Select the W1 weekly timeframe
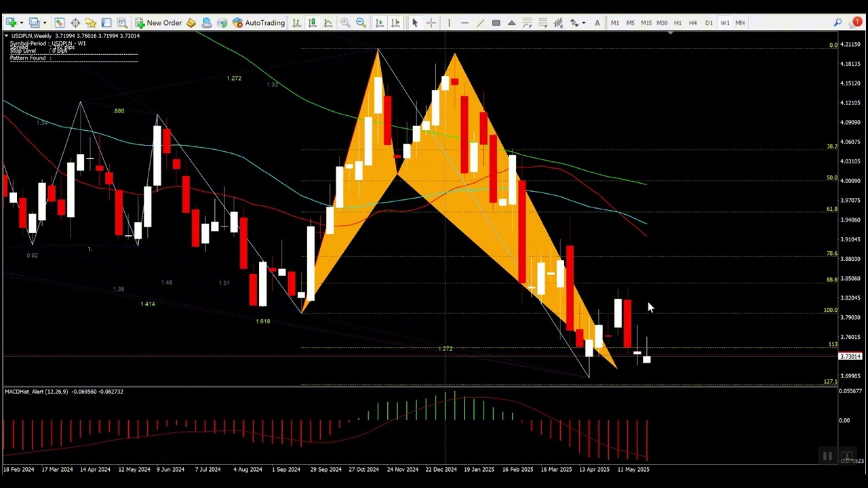Viewport: 868px width, 488px height. [724, 23]
